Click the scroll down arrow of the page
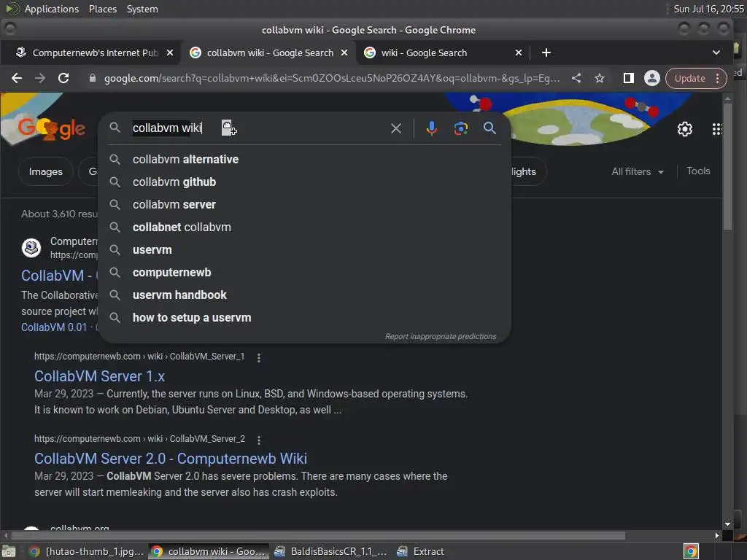 click(727, 524)
